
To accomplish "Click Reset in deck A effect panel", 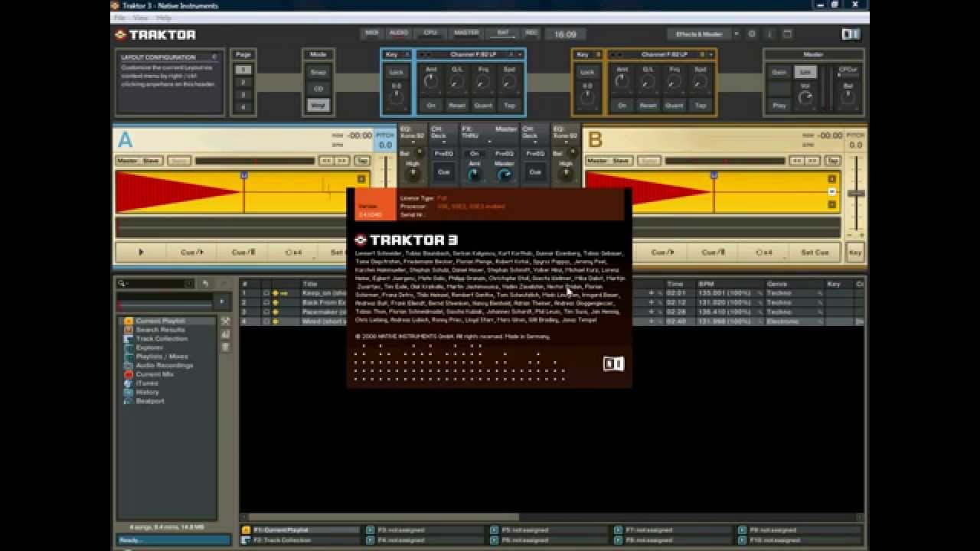I will click(x=457, y=106).
